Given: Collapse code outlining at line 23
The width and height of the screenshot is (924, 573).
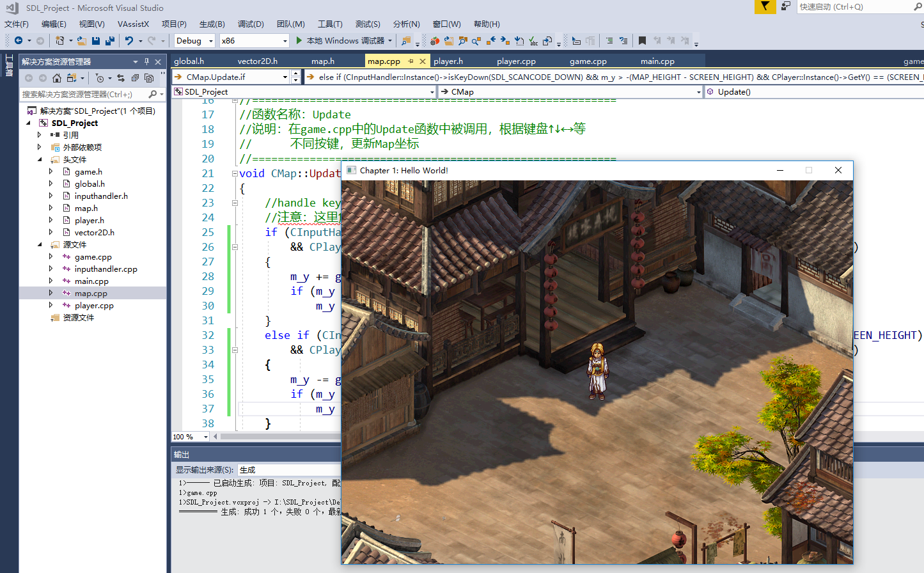Looking at the screenshot, I should point(235,203).
